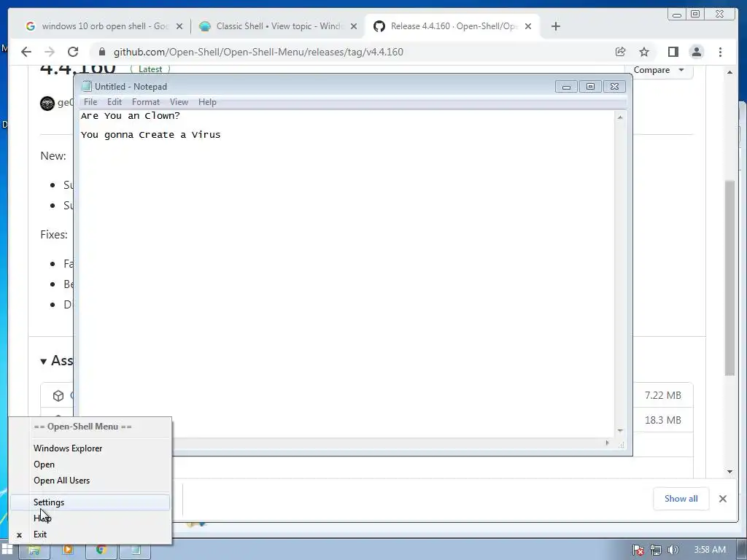
Task: Open Notepad's File menu
Action: click(x=90, y=102)
